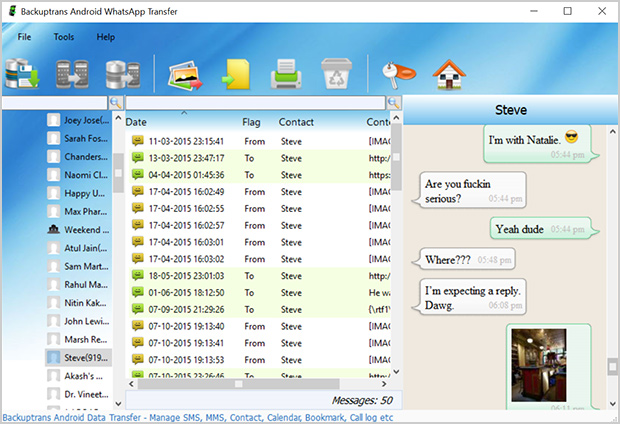
Task: Select message row 04-04-2015 01:45:36
Action: (260, 175)
